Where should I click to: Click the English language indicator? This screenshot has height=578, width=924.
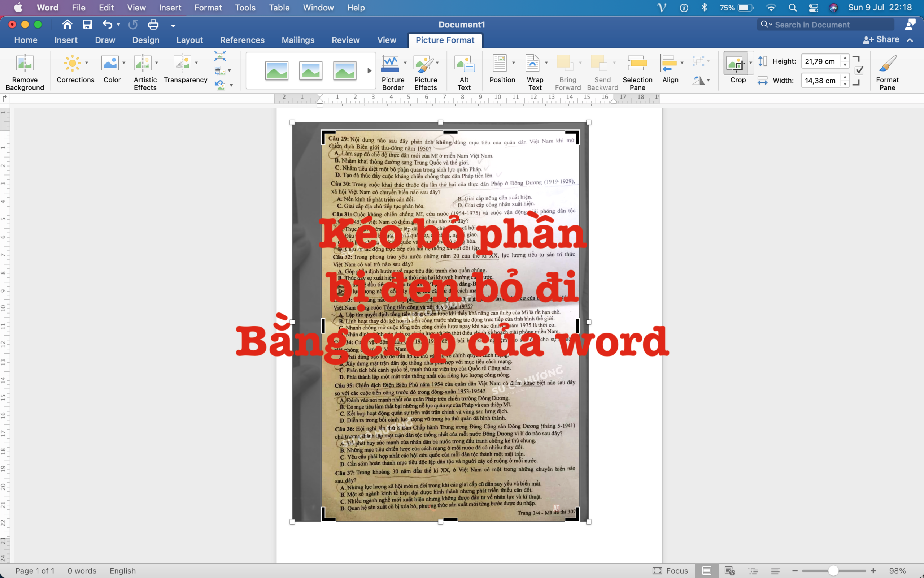[123, 571]
